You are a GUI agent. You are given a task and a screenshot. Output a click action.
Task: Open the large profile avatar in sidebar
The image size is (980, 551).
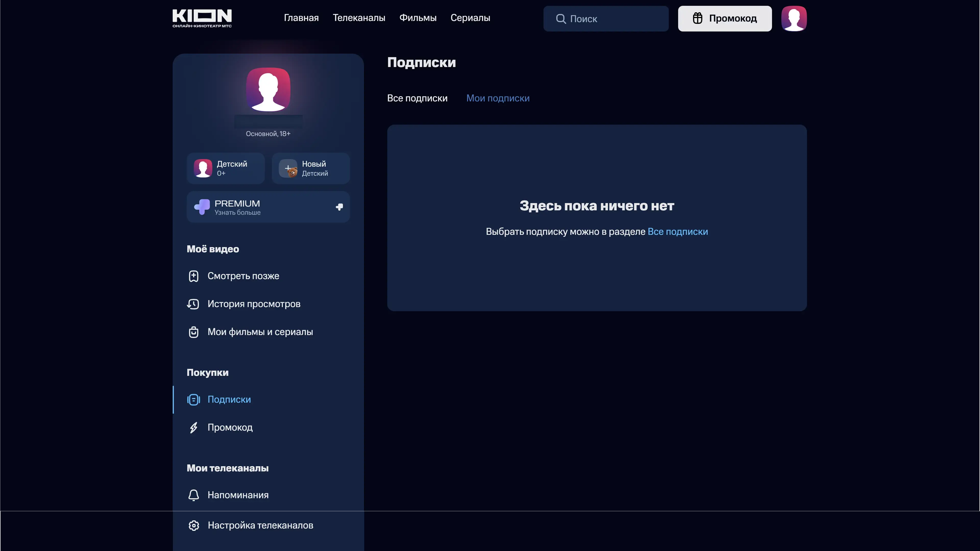coord(268,89)
